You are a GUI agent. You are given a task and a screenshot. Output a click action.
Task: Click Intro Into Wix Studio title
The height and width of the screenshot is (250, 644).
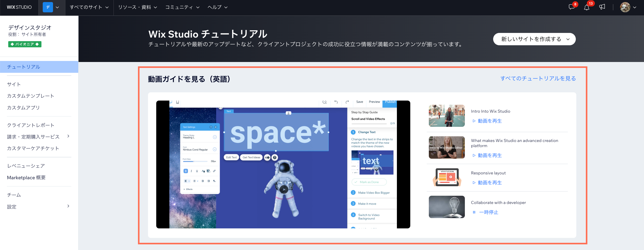pyautogui.click(x=491, y=111)
